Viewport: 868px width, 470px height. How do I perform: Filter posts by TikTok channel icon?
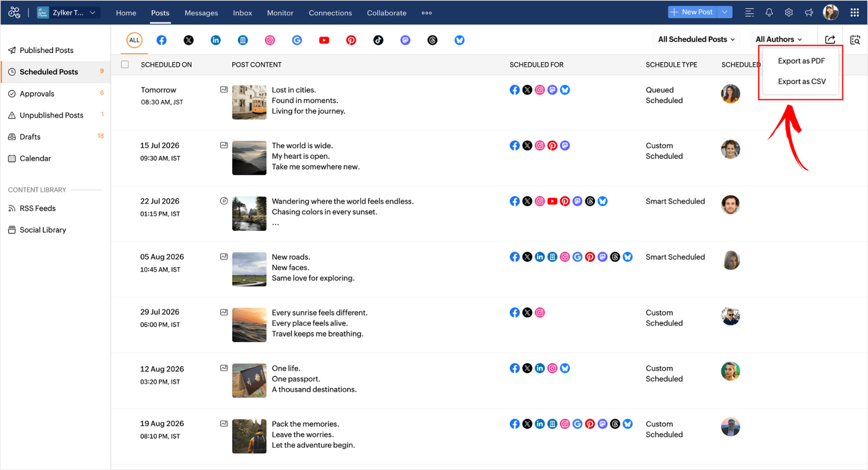click(378, 40)
